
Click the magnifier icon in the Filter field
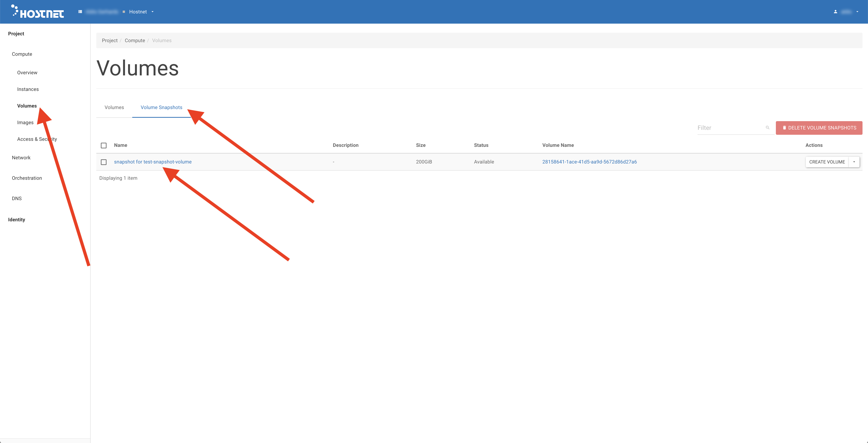coord(768,128)
